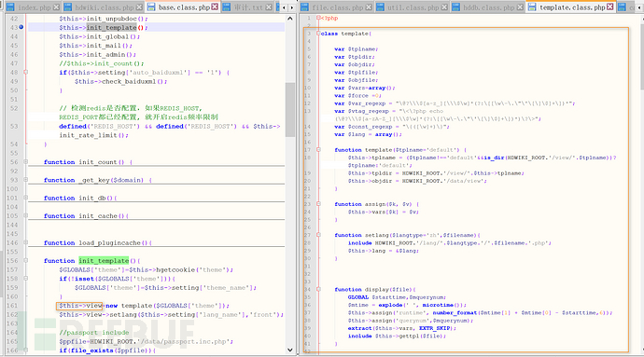644x357 pixels.
Task: Click the save icon on index.php tab
Action: (x=10, y=7)
